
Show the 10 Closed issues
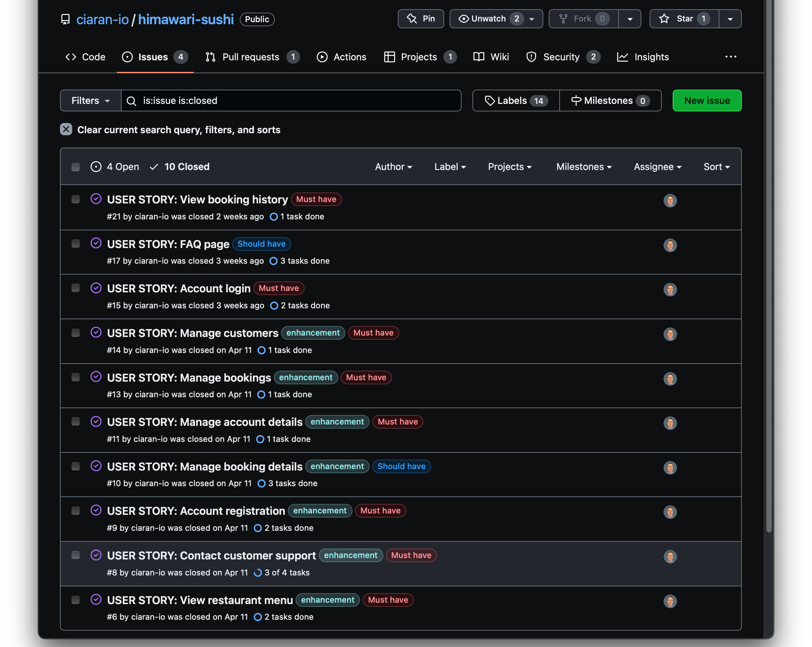tap(179, 167)
